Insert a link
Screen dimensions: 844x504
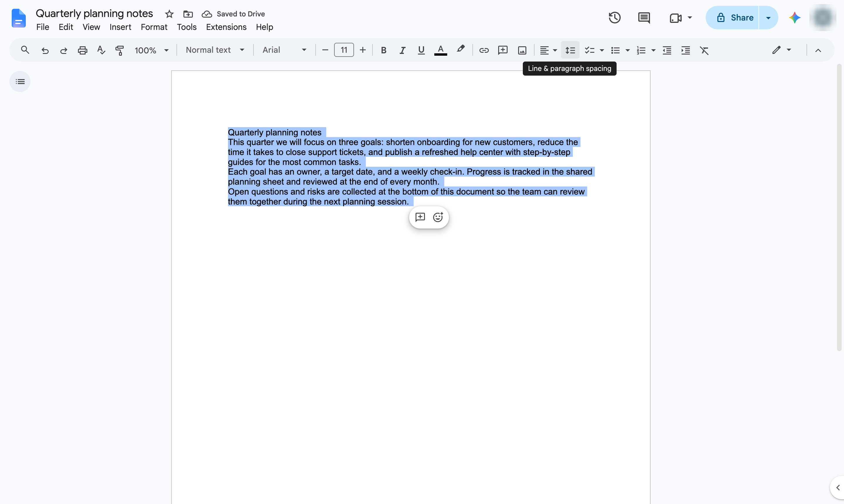point(484,50)
